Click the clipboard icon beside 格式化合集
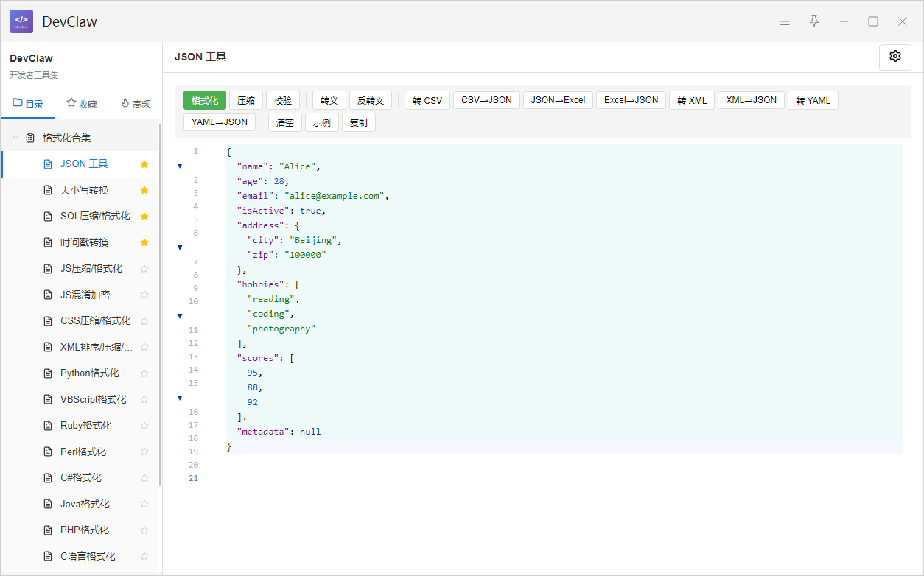The image size is (924, 576). 30,138
